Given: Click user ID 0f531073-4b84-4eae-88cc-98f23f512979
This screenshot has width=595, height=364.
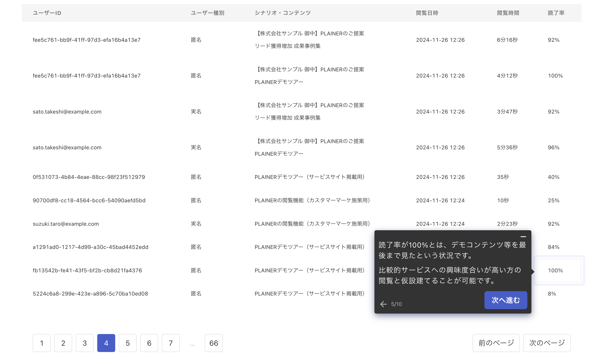Looking at the screenshot, I should (89, 177).
